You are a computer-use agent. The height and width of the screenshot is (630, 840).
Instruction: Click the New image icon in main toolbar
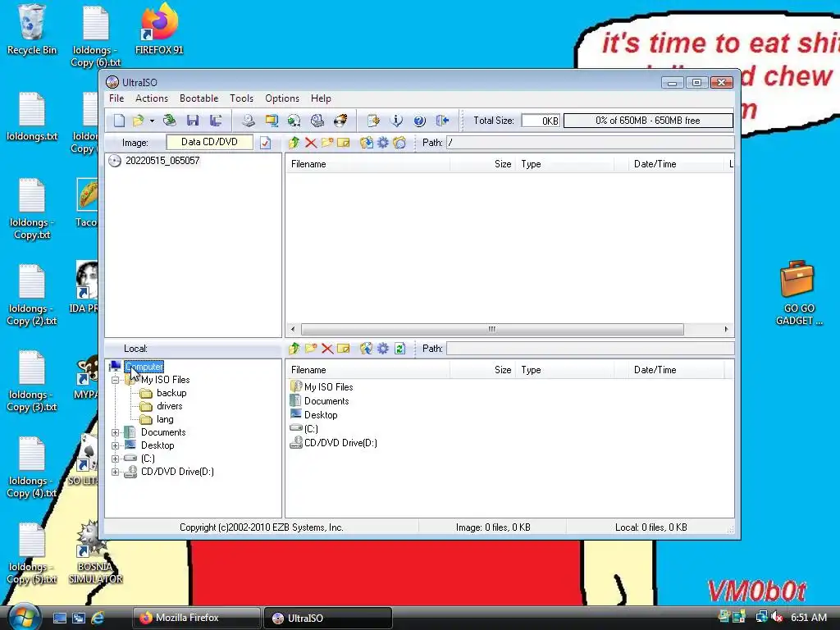[x=119, y=121]
